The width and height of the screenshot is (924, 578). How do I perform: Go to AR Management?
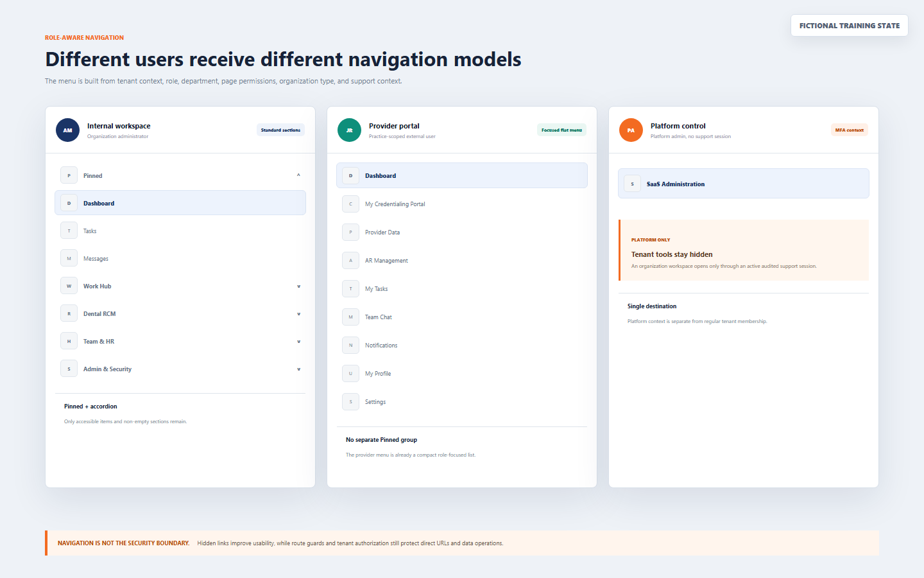coord(462,260)
